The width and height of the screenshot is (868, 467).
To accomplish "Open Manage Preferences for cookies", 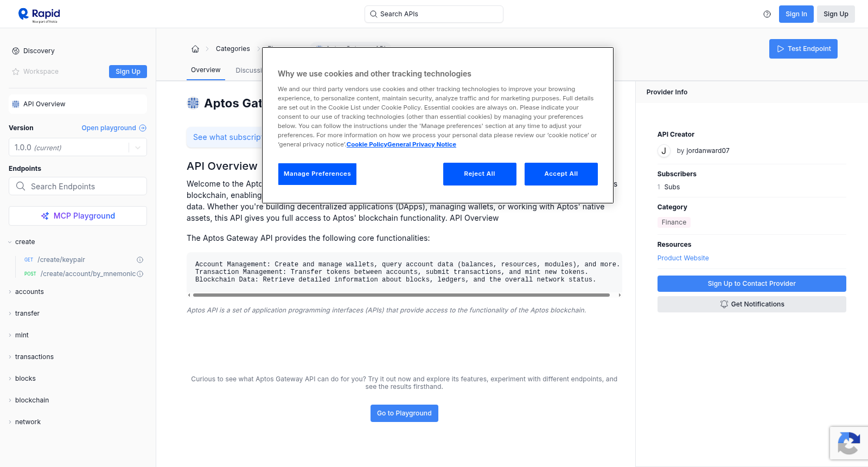I will (317, 174).
